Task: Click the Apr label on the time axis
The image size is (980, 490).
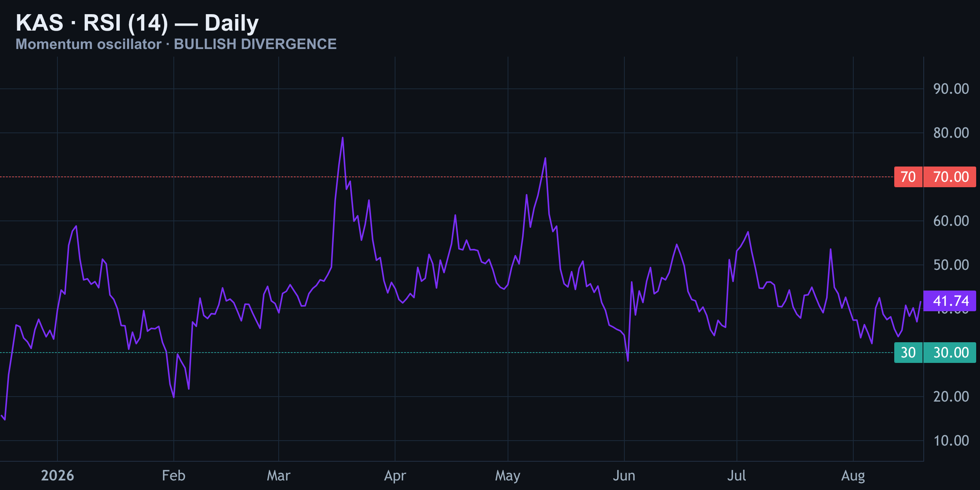Action: click(x=395, y=476)
